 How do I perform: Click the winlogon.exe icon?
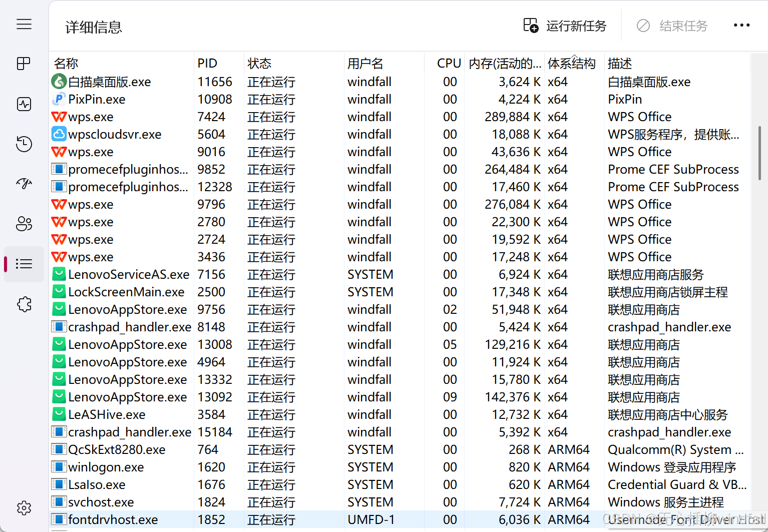click(59, 467)
